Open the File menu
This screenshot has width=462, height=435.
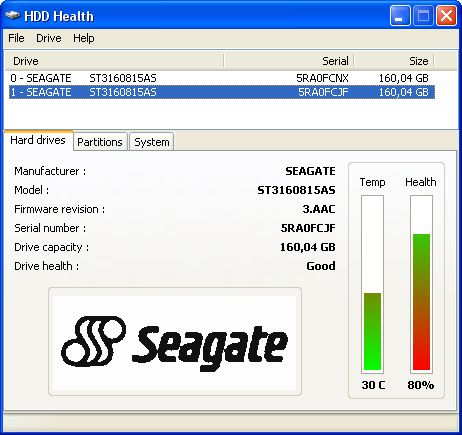click(16, 38)
